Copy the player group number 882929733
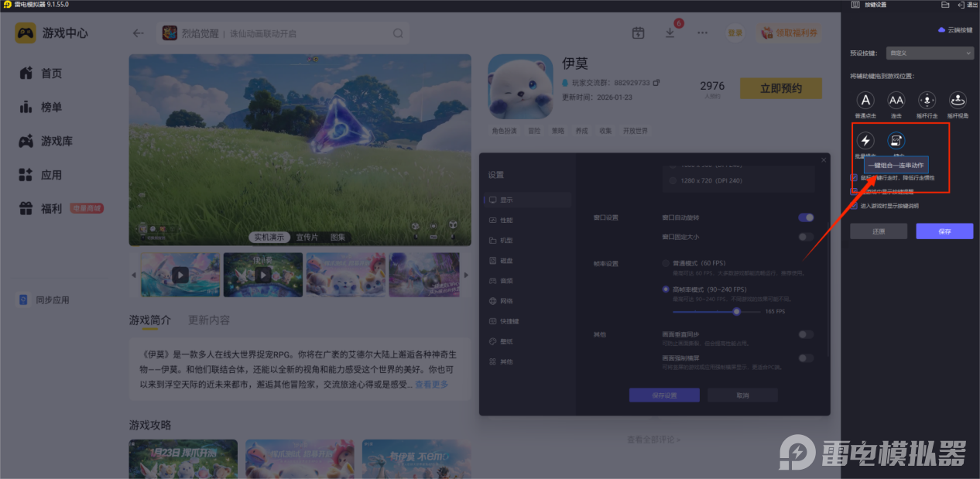Image resolution: width=980 pixels, height=479 pixels. [x=656, y=82]
